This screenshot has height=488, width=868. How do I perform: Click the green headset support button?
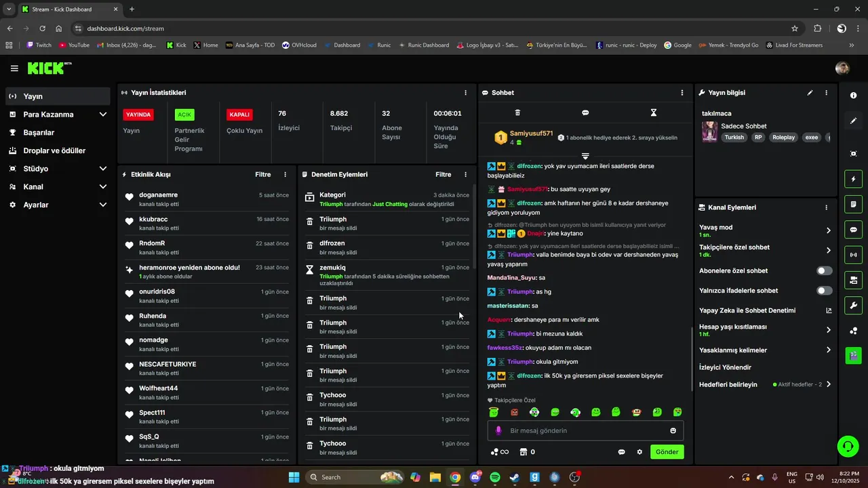pyautogui.click(x=848, y=446)
